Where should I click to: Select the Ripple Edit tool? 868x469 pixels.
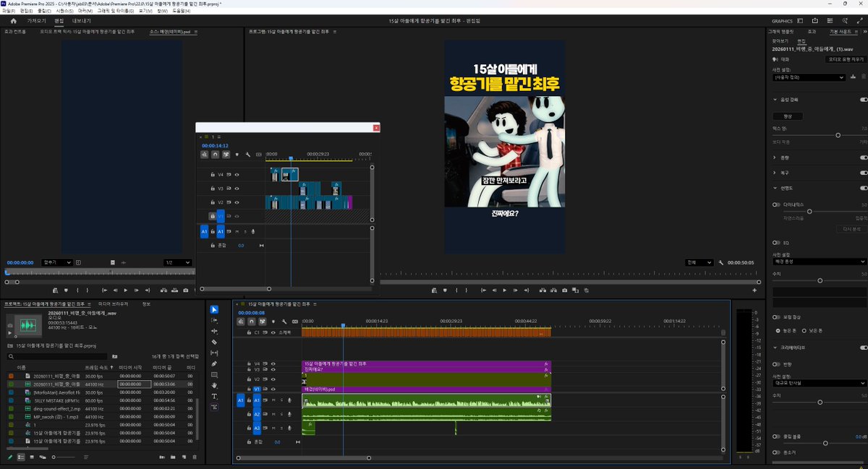[214, 331]
